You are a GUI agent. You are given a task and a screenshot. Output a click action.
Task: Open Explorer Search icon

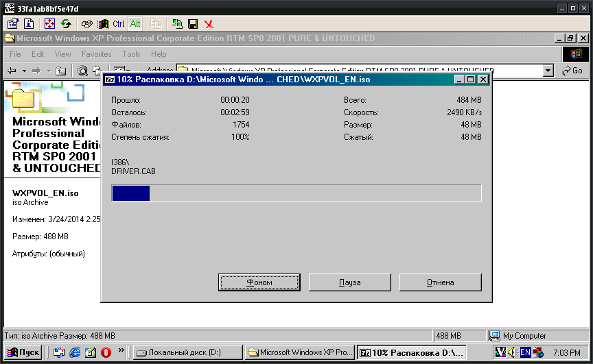tap(82, 71)
